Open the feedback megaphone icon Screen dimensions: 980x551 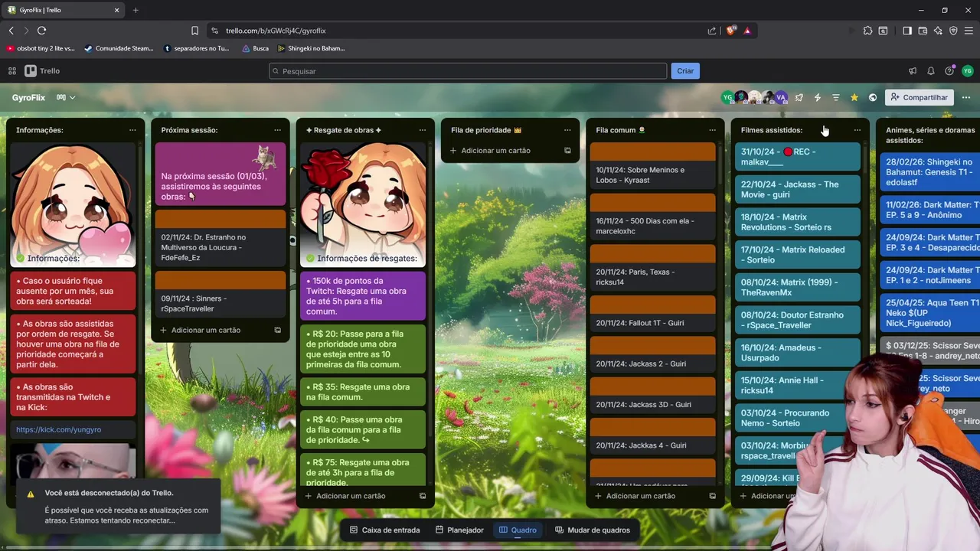913,71
